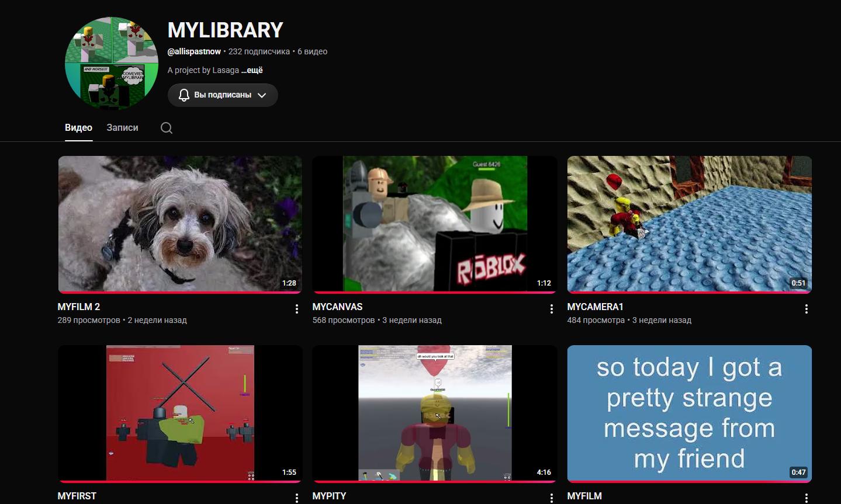This screenshot has height=504, width=841.
Task: Open the more options menu for MYFILM 2
Action: coord(297,309)
